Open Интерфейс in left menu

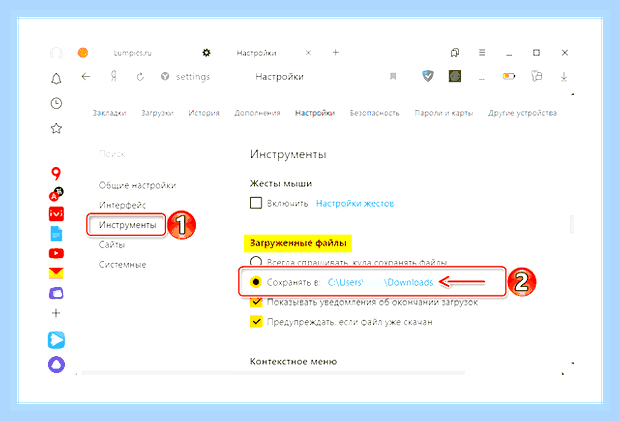(122, 205)
